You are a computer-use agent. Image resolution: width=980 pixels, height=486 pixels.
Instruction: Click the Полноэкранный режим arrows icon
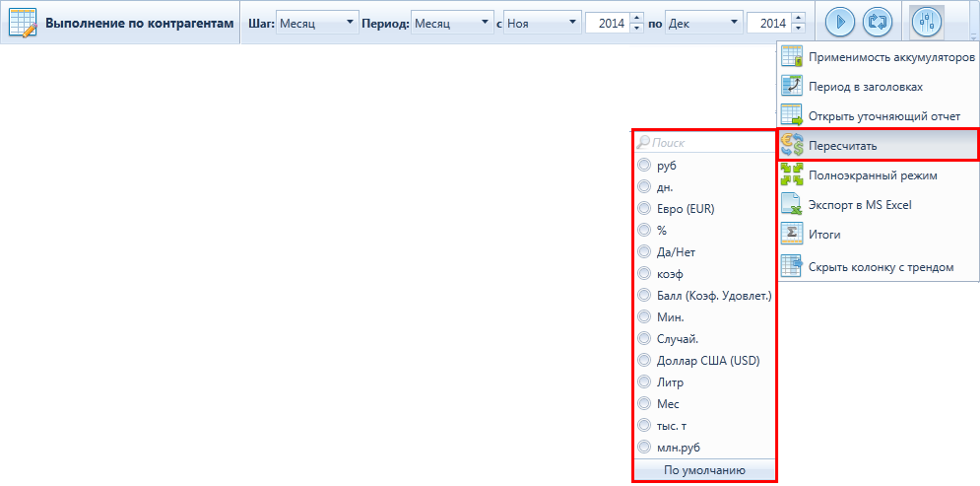[792, 175]
